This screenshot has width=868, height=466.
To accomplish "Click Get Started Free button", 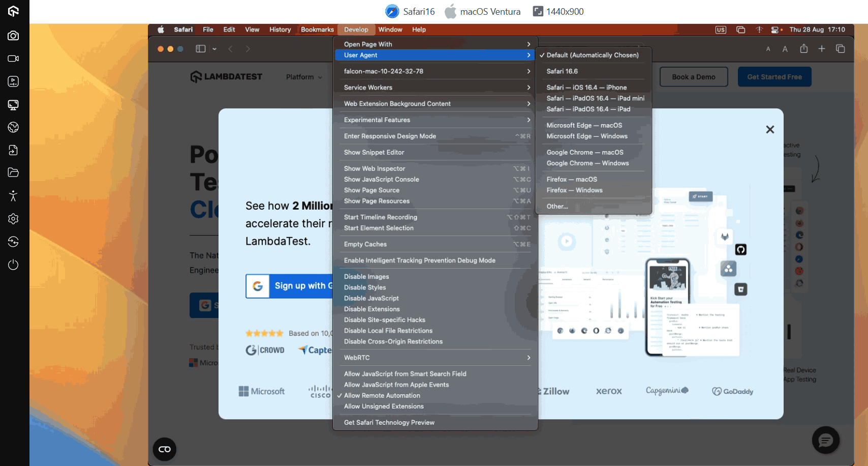I will pos(774,77).
